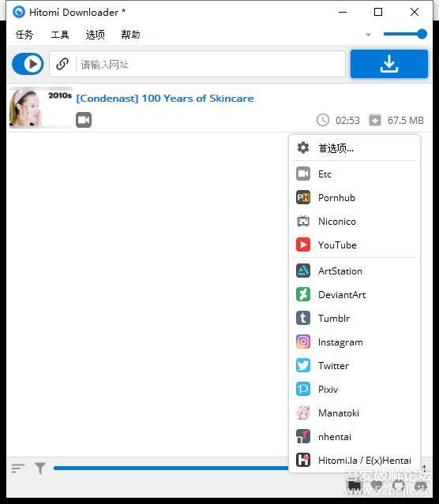Click the gear icon beside 首选项
This screenshot has height=504, width=439.
pyautogui.click(x=303, y=147)
